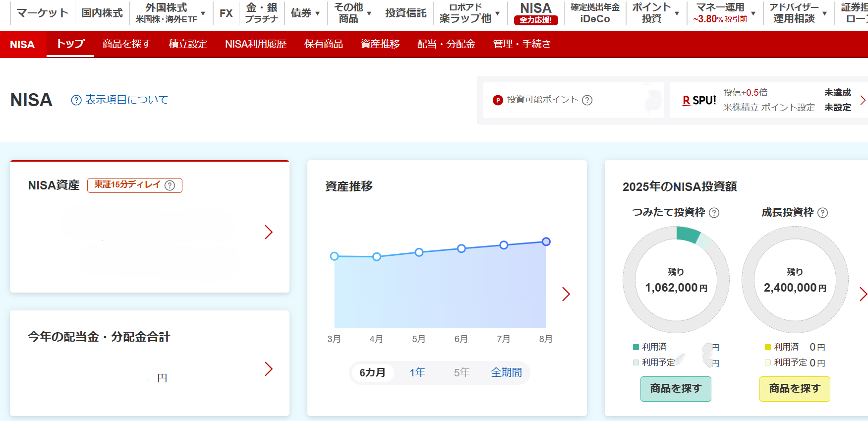Click the 東証15分ディレイ badge
This screenshot has height=421, width=868.
click(x=135, y=185)
